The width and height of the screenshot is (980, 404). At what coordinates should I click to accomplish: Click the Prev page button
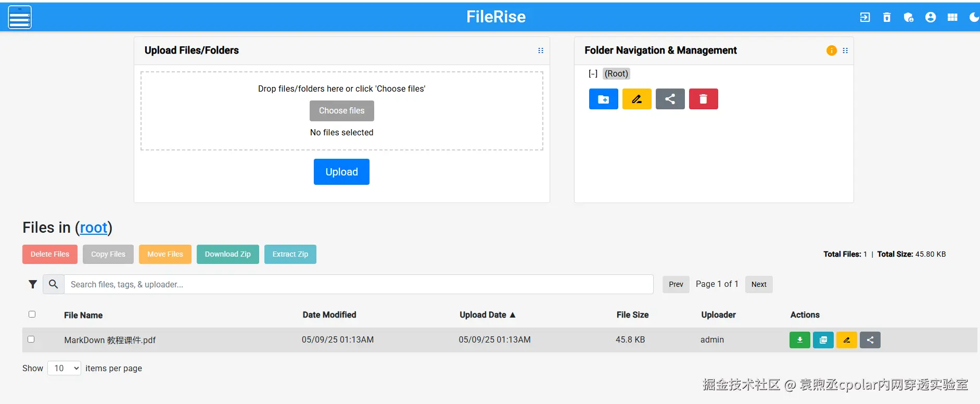[676, 284]
